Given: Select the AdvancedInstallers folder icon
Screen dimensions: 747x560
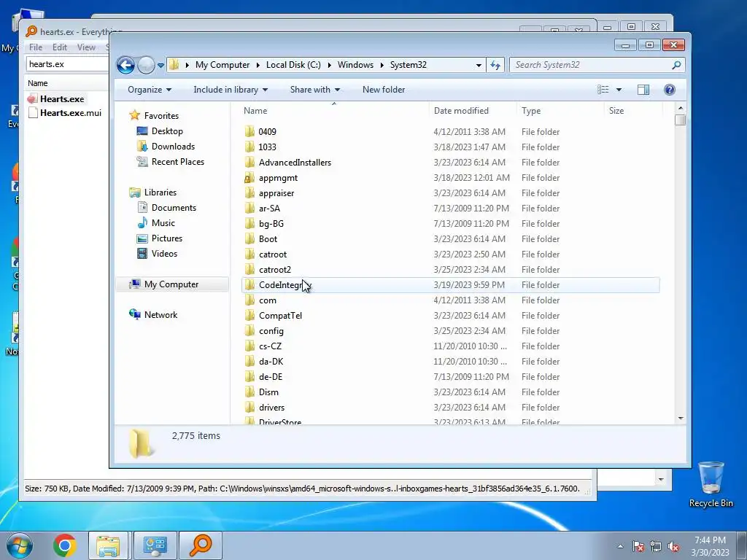Looking at the screenshot, I should 249,162.
